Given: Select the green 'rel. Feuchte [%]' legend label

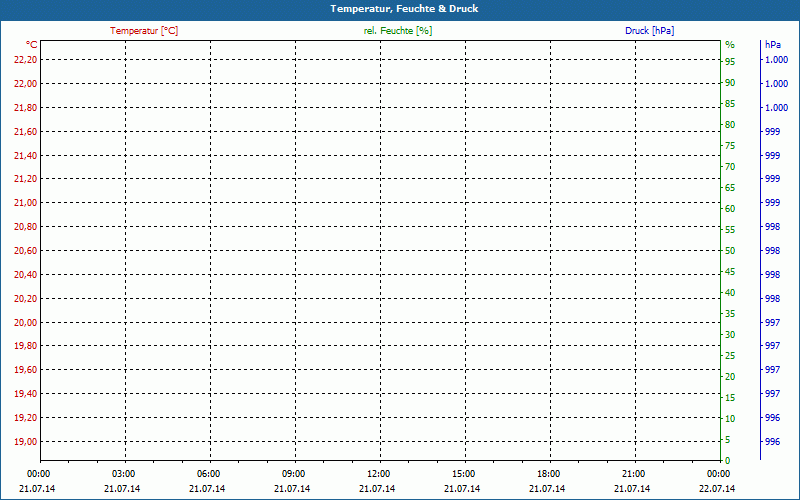Looking at the screenshot, I should [x=398, y=31].
